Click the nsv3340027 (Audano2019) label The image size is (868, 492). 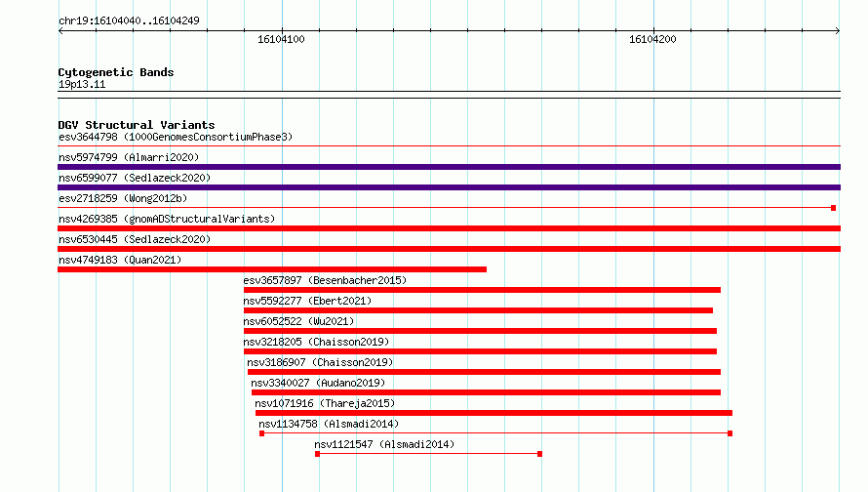pyautogui.click(x=318, y=383)
